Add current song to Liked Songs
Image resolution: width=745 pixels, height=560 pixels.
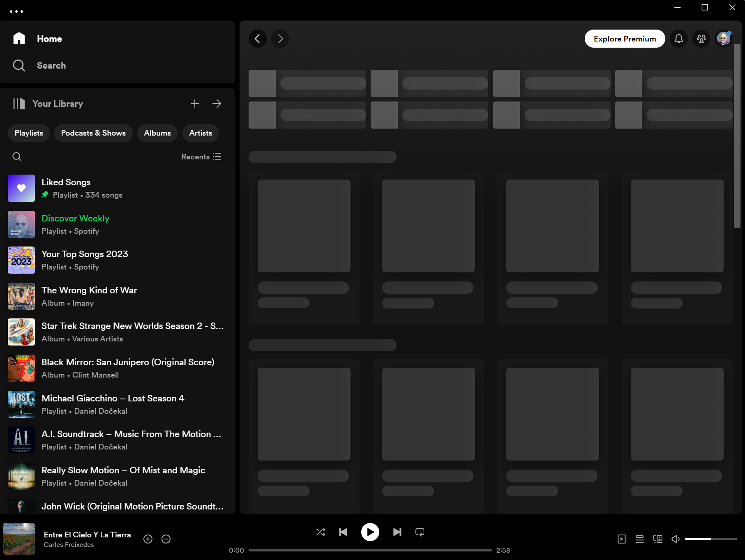(x=148, y=539)
